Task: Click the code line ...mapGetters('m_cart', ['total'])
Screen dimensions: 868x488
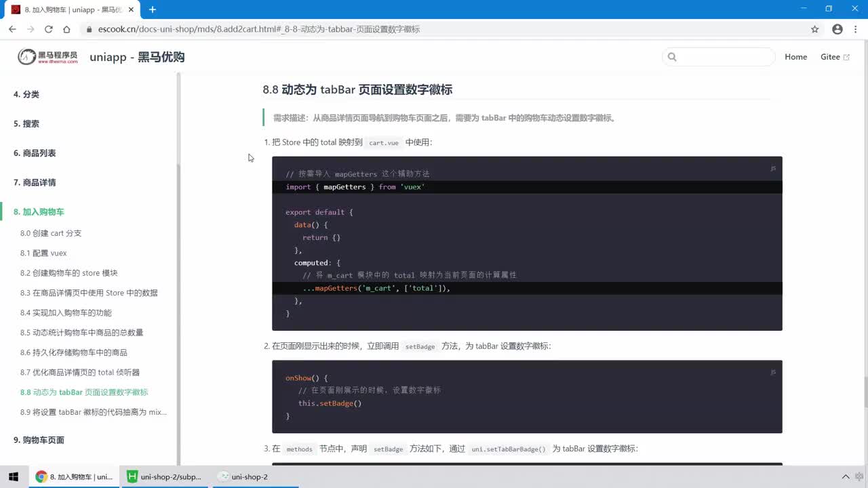Action: pos(376,288)
